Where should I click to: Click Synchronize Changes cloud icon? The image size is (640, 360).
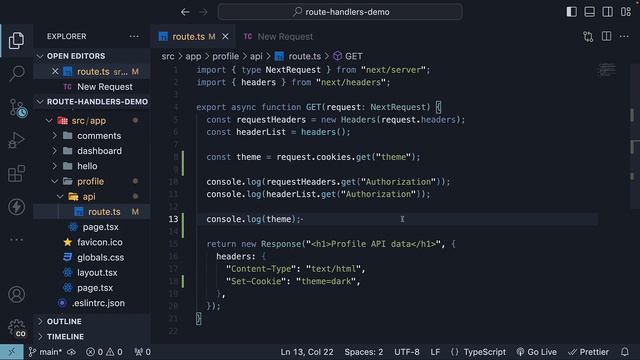point(71,352)
